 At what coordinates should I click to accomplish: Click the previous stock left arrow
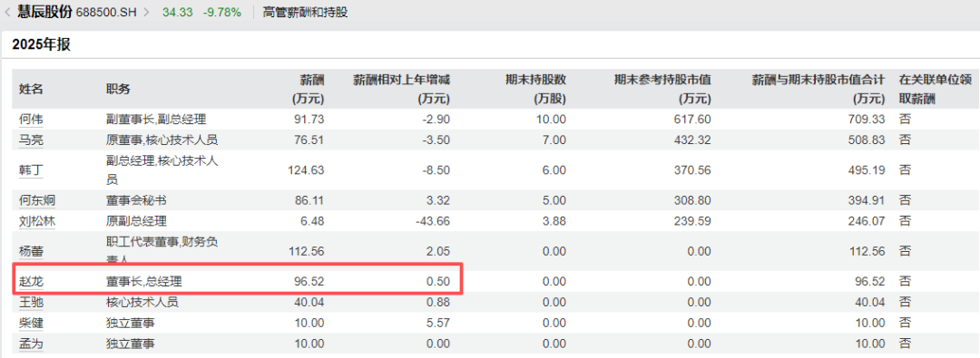7,12
